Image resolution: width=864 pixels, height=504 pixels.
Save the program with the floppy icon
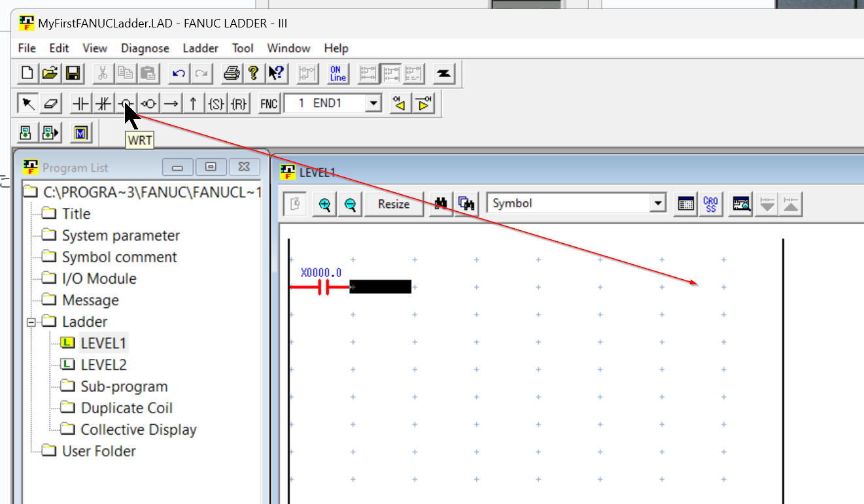click(73, 73)
